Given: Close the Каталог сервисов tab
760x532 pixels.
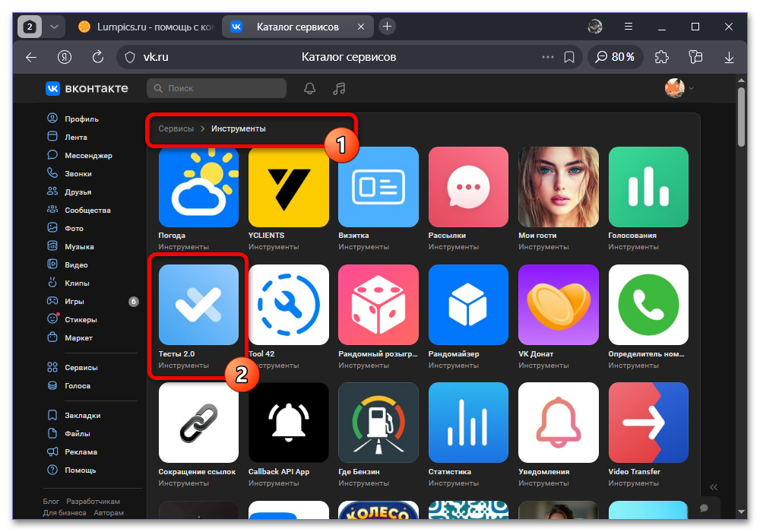Looking at the screenshot, I should pos(360,27).
